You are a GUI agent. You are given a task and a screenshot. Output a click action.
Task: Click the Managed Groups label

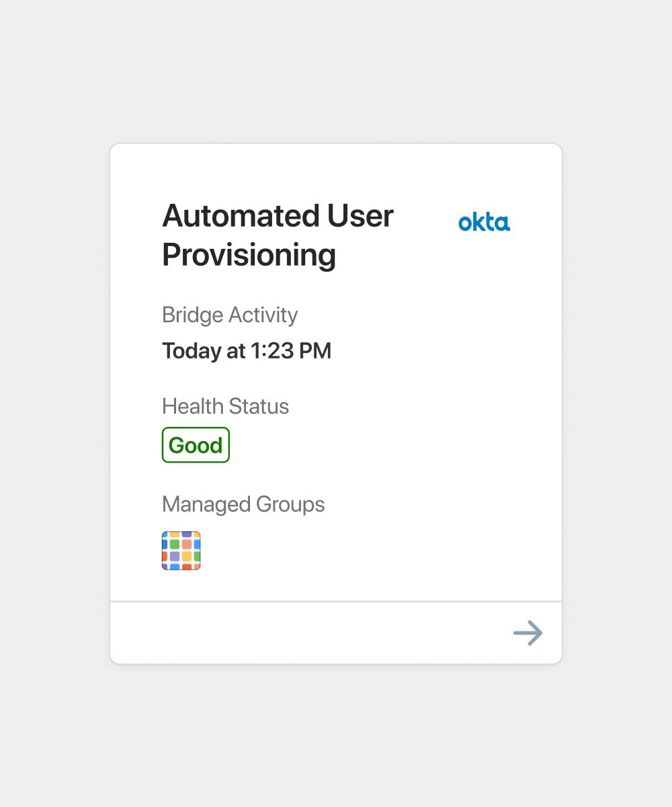pyautogui.click(x=243, y=504)
